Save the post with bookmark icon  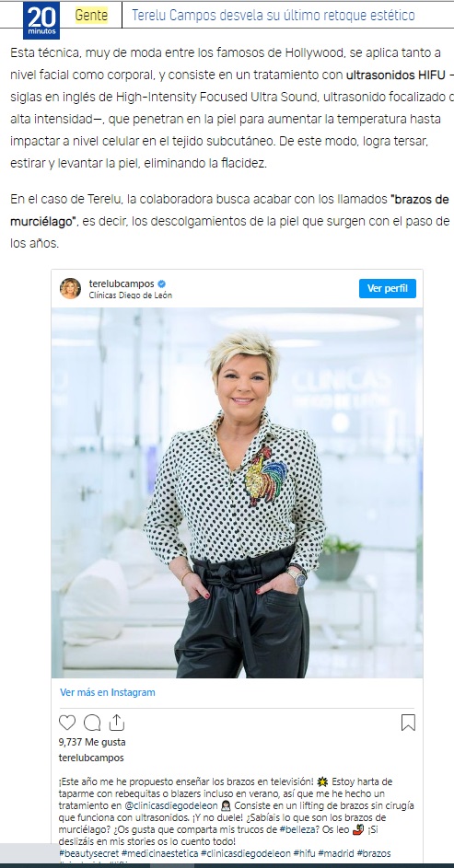pyautogui.click(x=408, y=723)
